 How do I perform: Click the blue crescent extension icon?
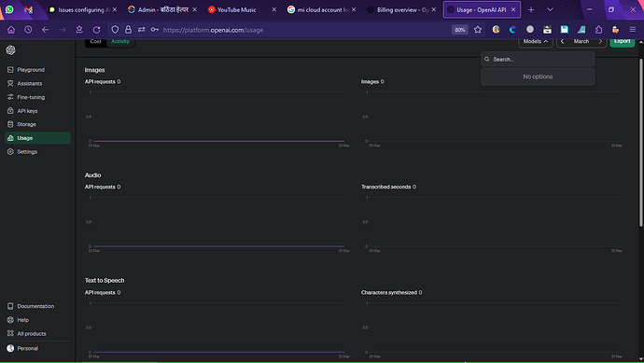pyautogui.click(x=512, y=30)
